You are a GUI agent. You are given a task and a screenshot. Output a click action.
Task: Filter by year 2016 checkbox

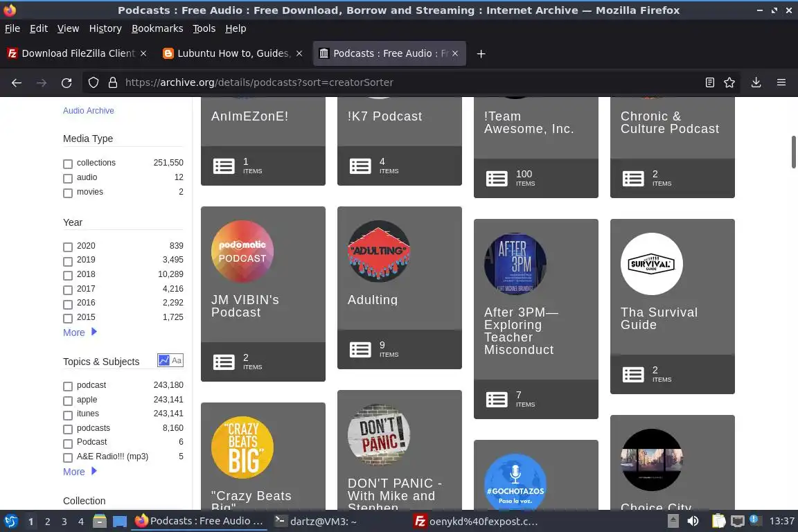click(x=68, y=304)
